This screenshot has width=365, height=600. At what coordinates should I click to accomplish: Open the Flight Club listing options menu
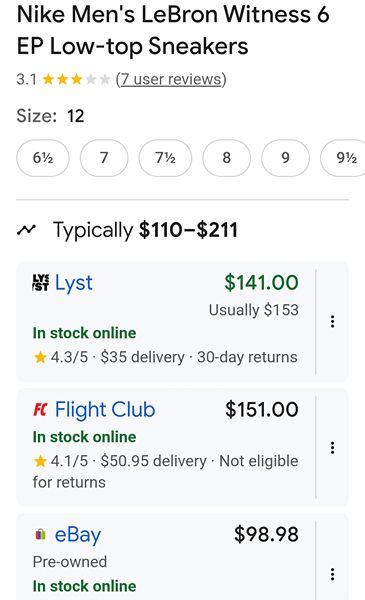point(332,447)
